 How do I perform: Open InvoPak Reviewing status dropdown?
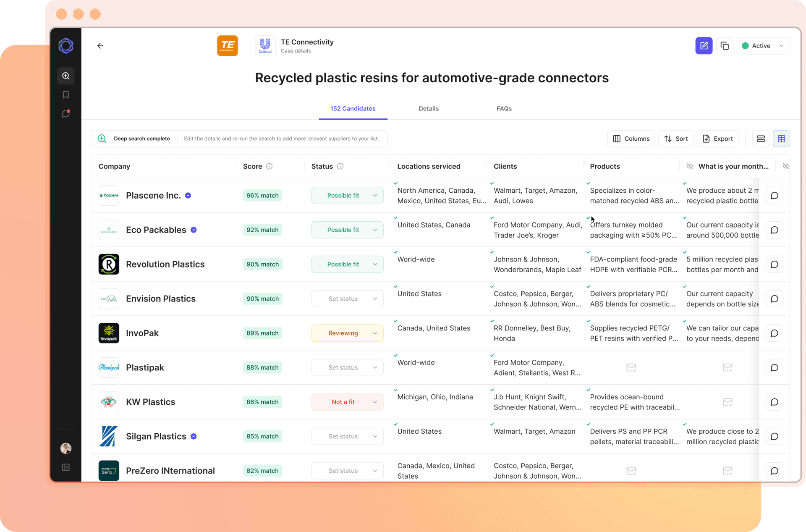347,333
